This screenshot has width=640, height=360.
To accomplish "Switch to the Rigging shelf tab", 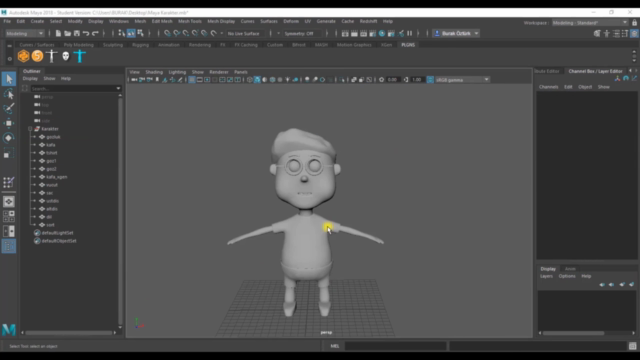I will coord(140,45).
